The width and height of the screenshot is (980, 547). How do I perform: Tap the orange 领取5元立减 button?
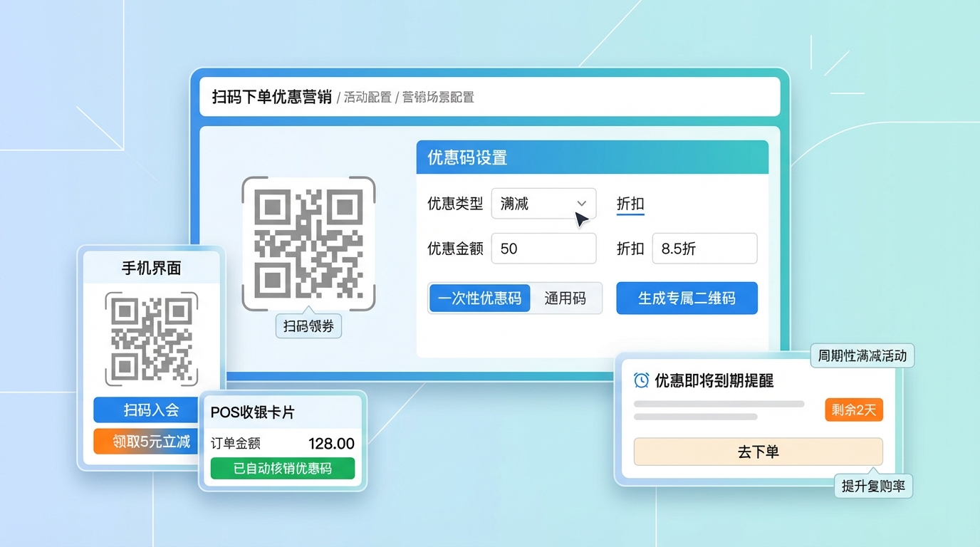pyautogui.click(x=151, y=442)
